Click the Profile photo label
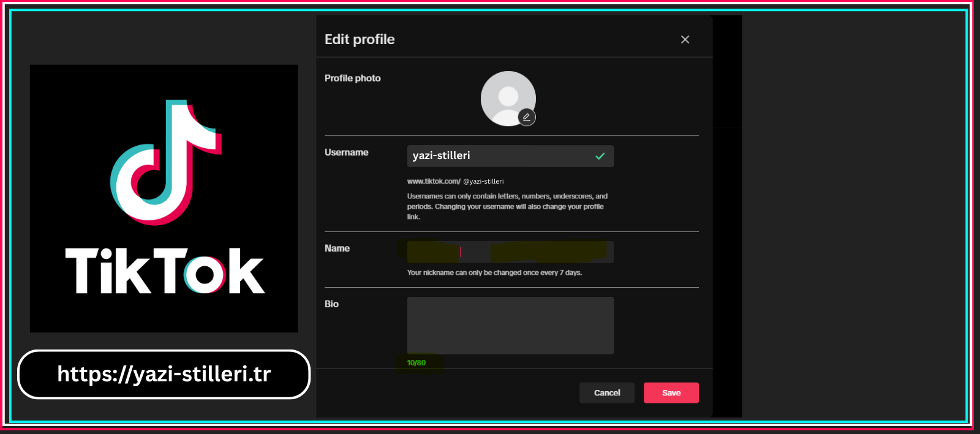 point(353,78)
